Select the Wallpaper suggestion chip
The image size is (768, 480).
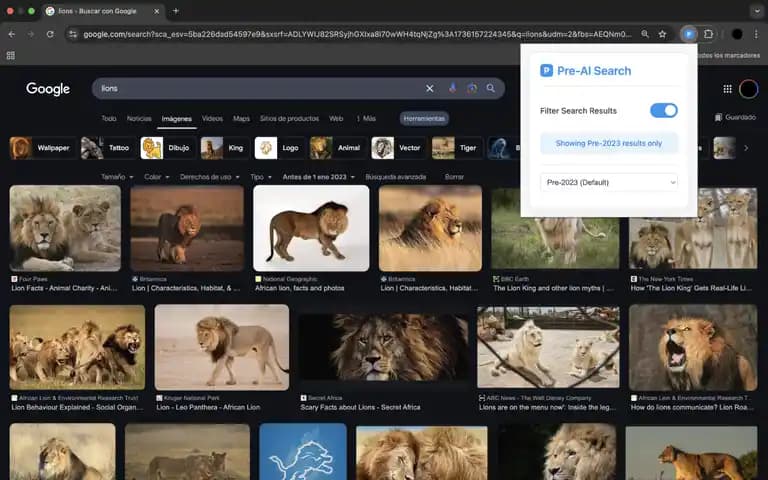point(42,148)
